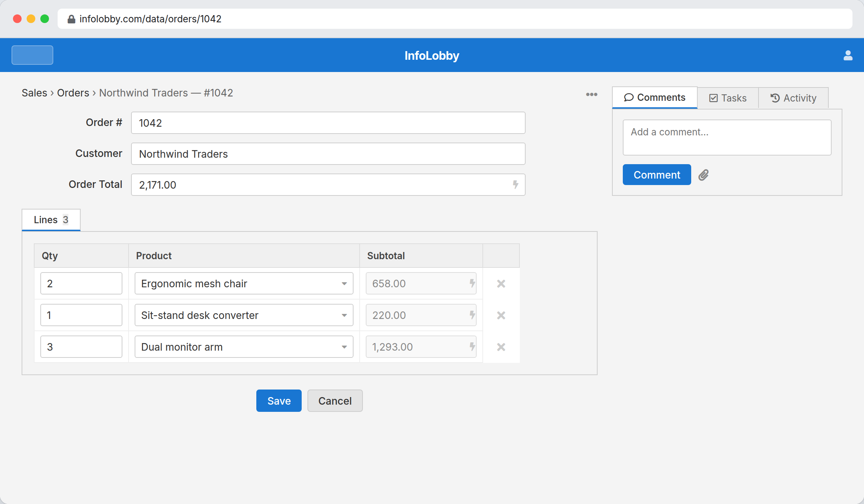Delete the Sit-stand desk converter line
The width and height of the screenshot is (864, 504).
pos(501,315)
